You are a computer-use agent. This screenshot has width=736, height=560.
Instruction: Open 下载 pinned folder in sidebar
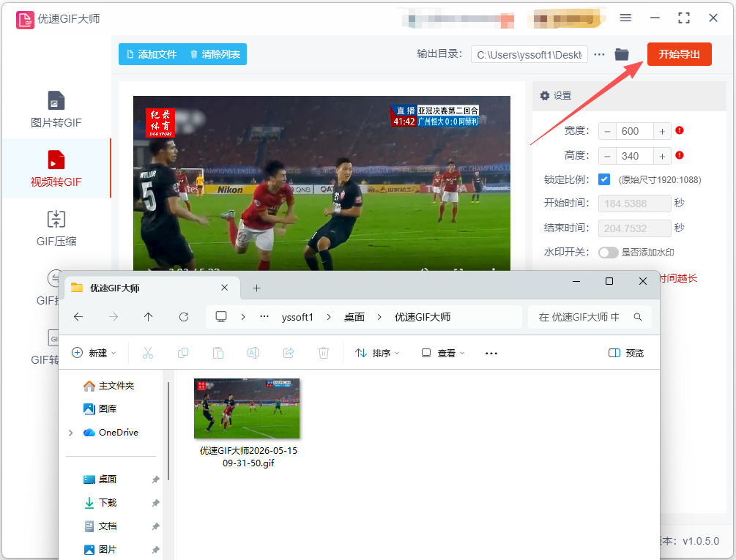point(100,503)
